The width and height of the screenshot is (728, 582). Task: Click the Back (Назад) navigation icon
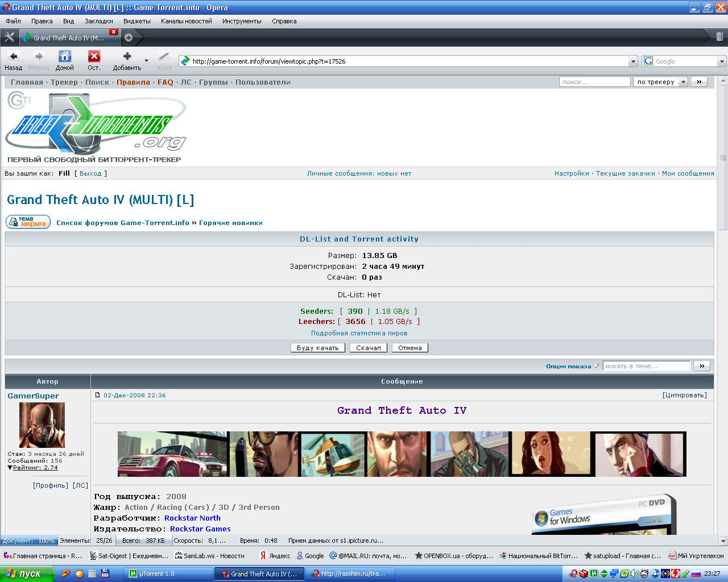click(14, 56)
